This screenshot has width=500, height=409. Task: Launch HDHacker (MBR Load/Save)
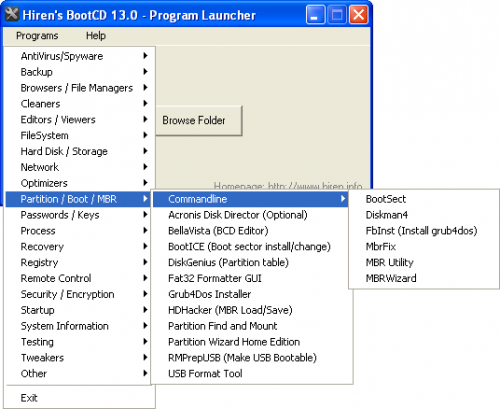coord(252,310)
